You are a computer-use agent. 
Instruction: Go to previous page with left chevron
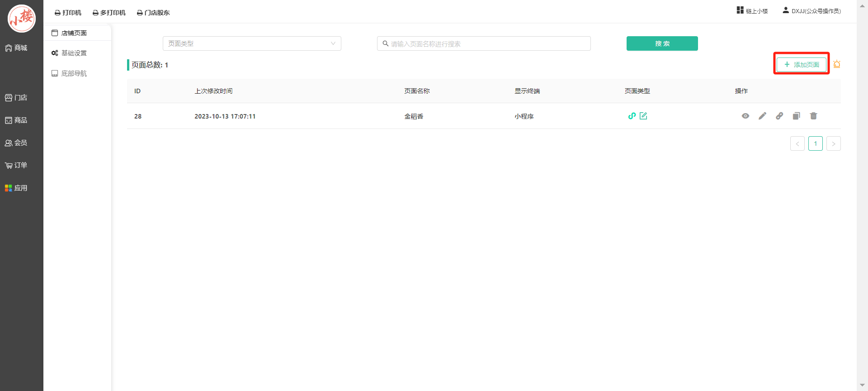[797, 143]
